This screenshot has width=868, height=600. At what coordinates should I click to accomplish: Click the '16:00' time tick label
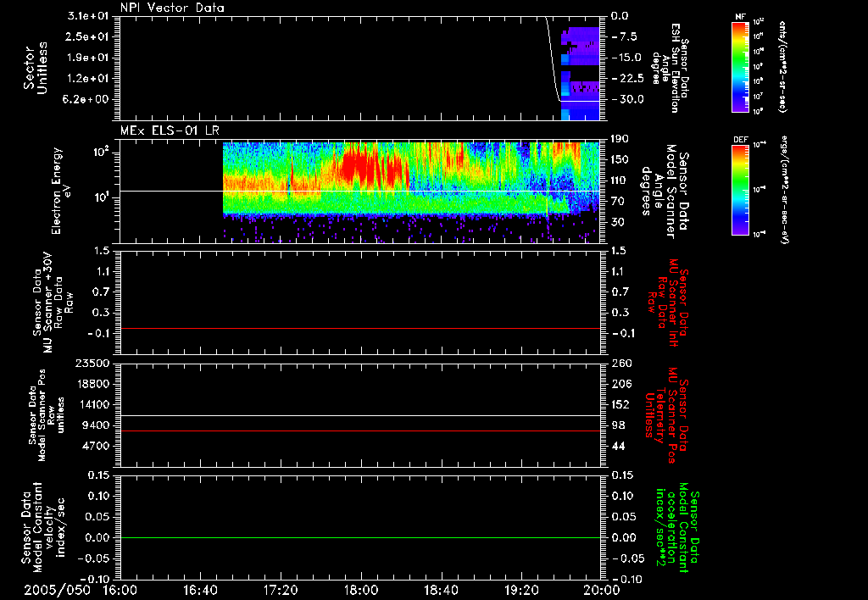pos(120,590)
